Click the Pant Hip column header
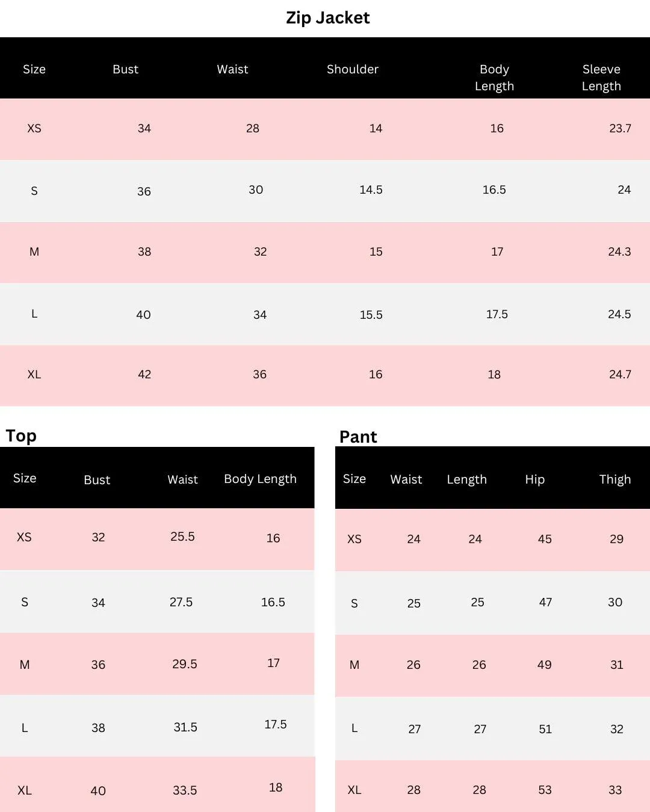 point(534,479)
